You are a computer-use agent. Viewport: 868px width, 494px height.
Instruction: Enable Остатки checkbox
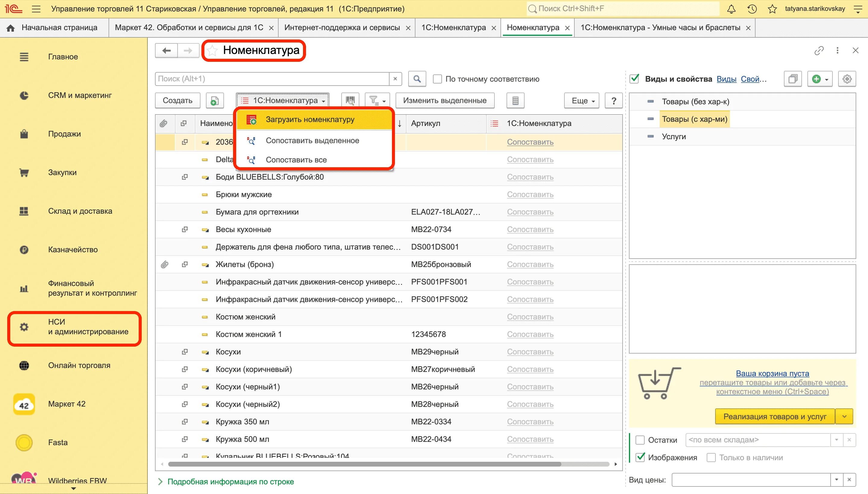tap(640, 440)
